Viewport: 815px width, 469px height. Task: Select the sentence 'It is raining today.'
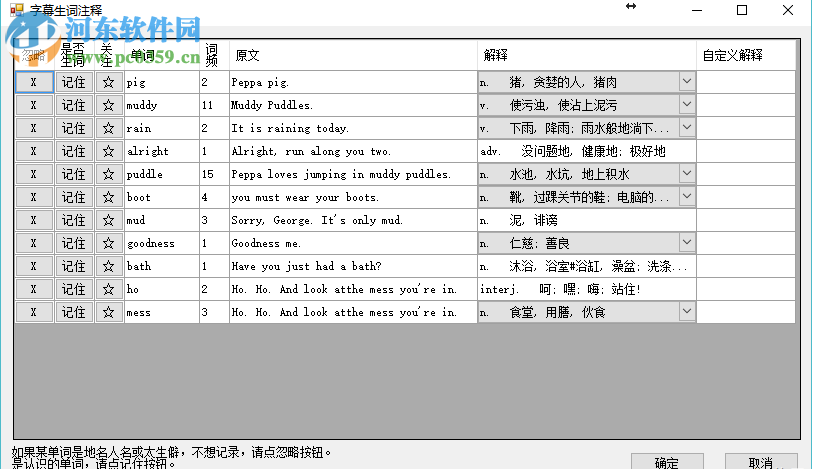(x=290, y=128)
